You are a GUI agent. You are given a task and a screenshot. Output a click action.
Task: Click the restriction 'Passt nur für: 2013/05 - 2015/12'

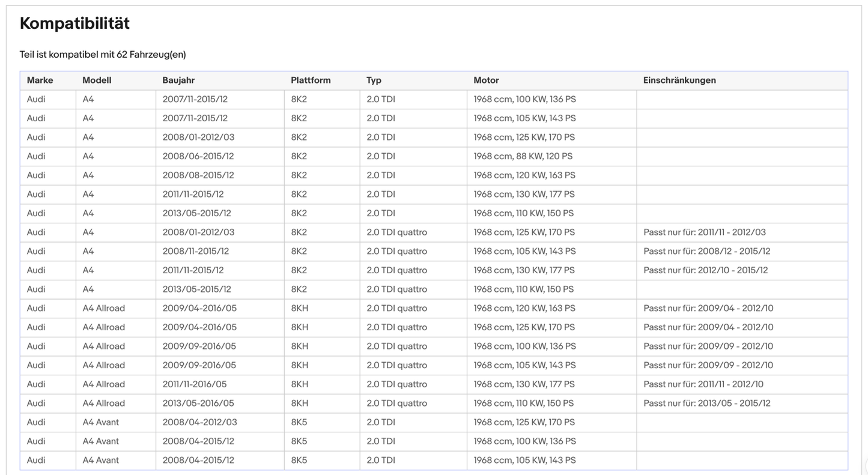click(707, 404)
